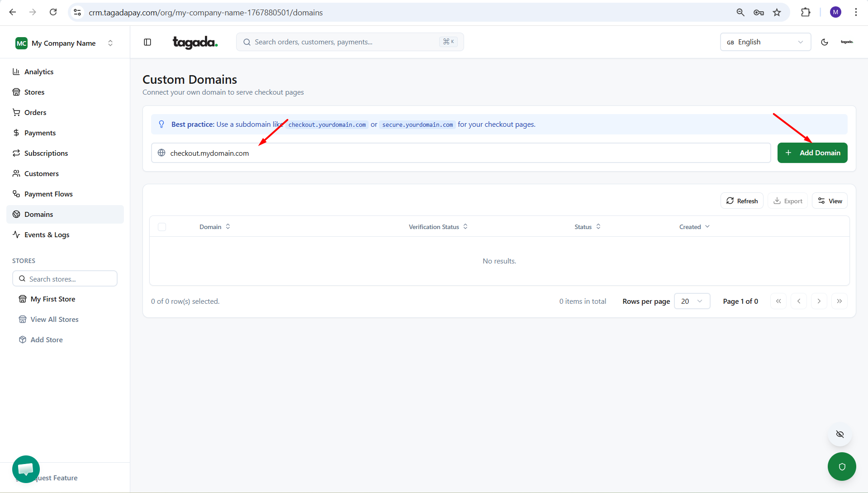868x493 pixels.
Task: Navigate to Events & Logs
Action: point(47,235)
